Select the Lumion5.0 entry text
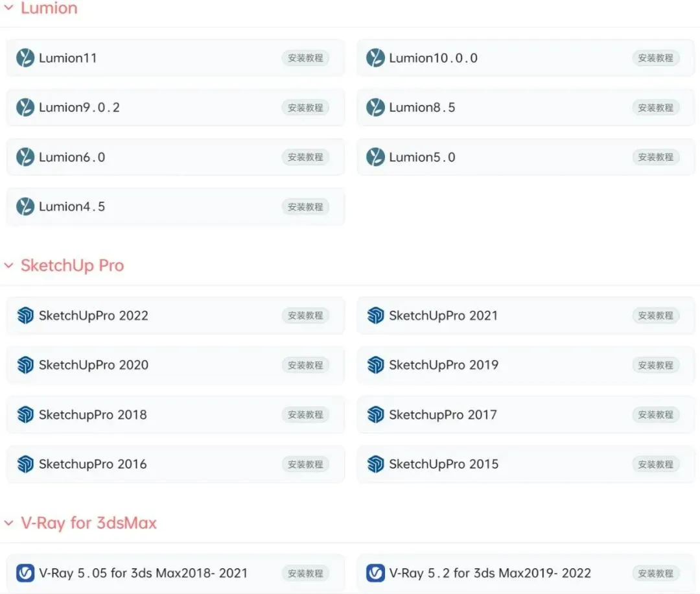 [422, 157]
